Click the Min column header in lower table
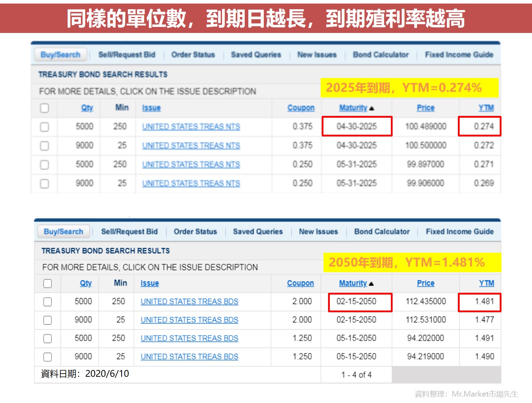532x403 pixels. tap(121, 283)
